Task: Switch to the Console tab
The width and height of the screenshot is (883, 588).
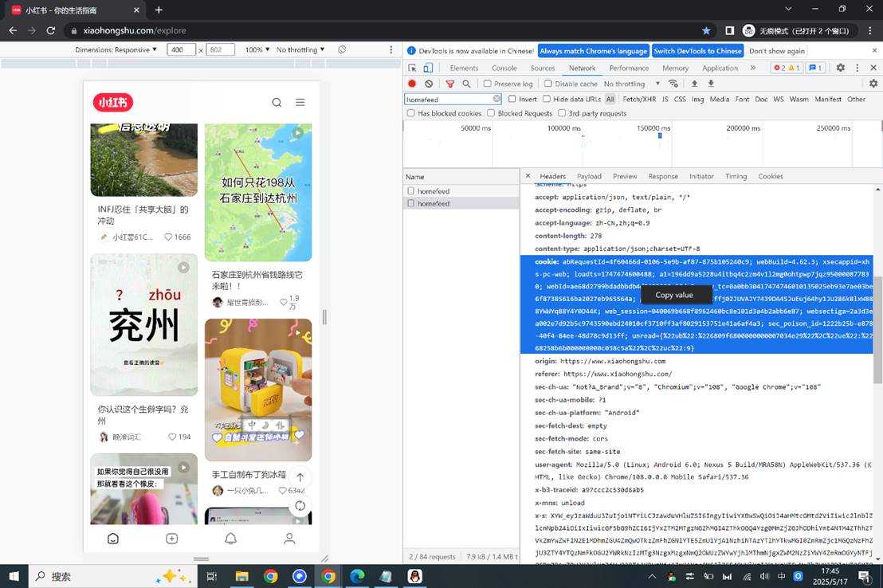Action: (x=504, y=68)
